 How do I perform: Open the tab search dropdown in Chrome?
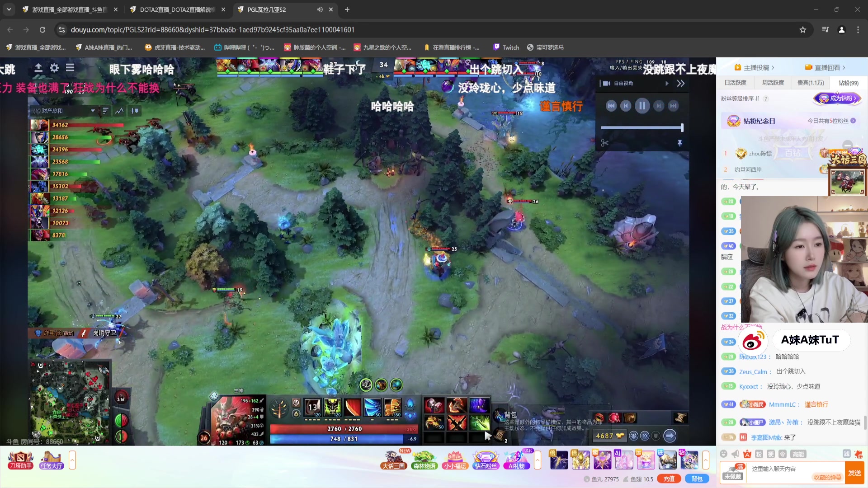(x=9, y=9)
